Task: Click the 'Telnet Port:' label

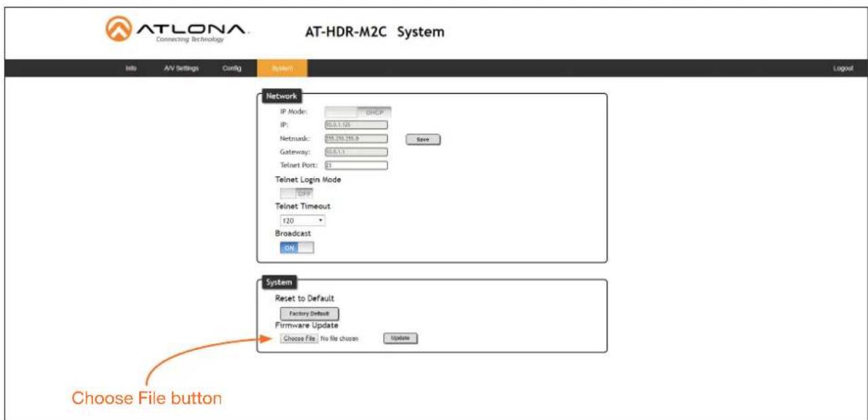Action: [x=299, y=164]
